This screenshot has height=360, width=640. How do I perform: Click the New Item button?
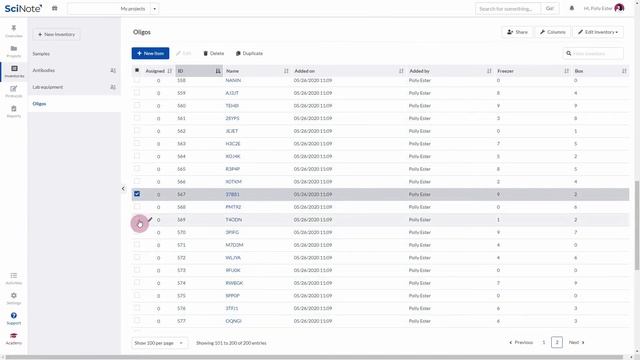[x=150, y=53]
